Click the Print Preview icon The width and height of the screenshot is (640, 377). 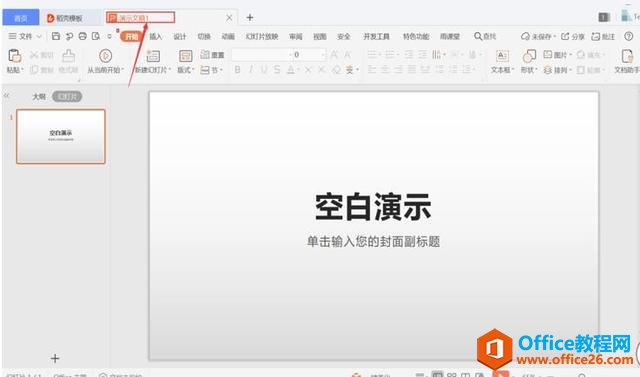pos(96,36)
